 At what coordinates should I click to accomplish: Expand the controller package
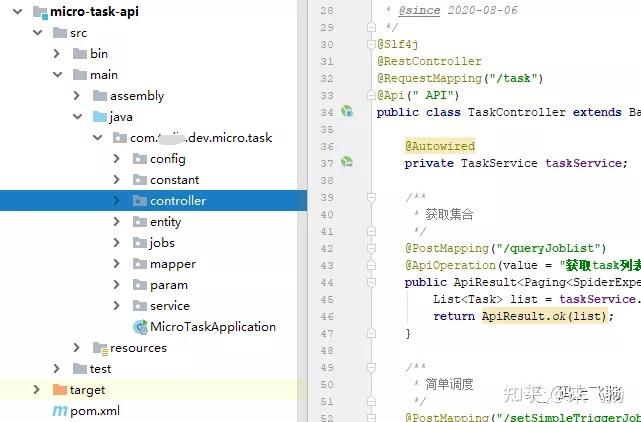pos(117,200)
